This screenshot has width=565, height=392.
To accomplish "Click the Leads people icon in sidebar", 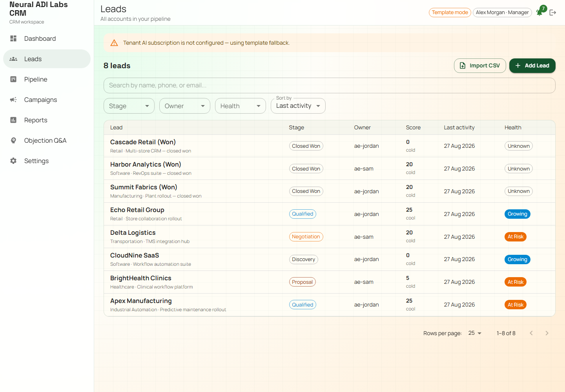I will 13,59.
